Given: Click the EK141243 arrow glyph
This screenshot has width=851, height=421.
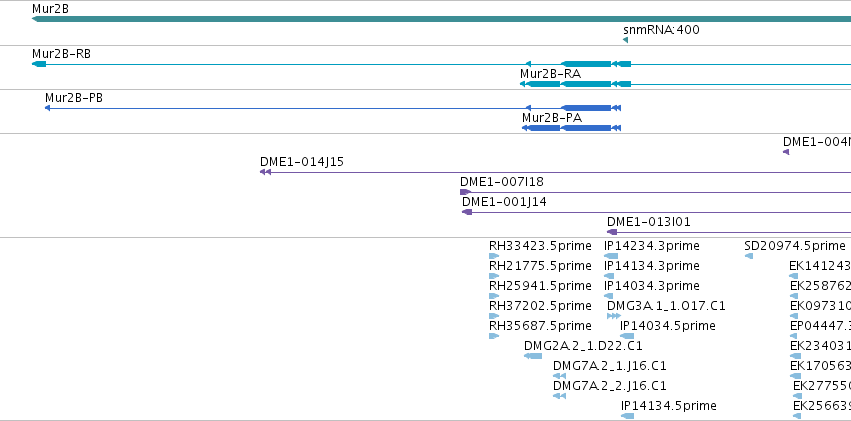Looking at the screenshot, I should click(794, 276).
